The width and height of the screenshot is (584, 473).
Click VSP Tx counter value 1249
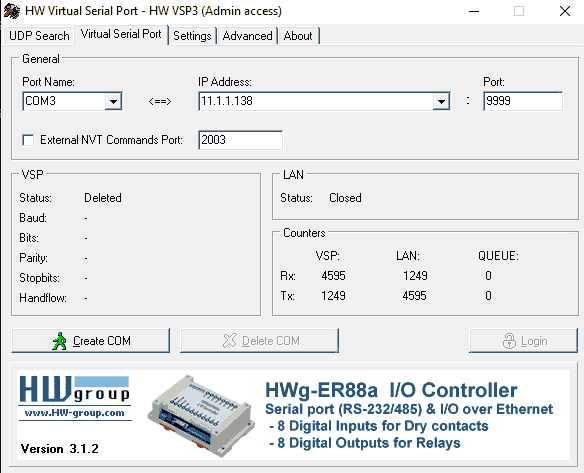click(x=333, y=296)
